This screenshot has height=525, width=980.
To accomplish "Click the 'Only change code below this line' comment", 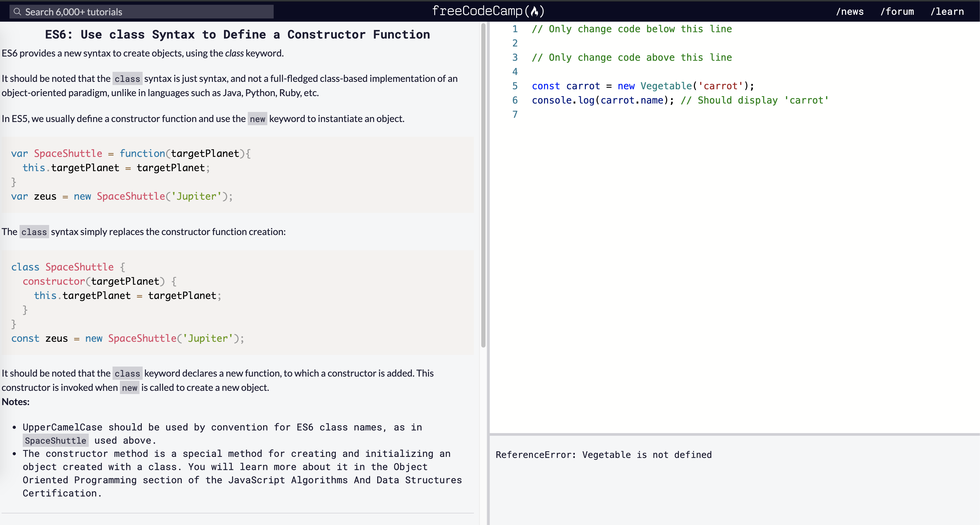I will pyautogui.click(x=632, y=29).
